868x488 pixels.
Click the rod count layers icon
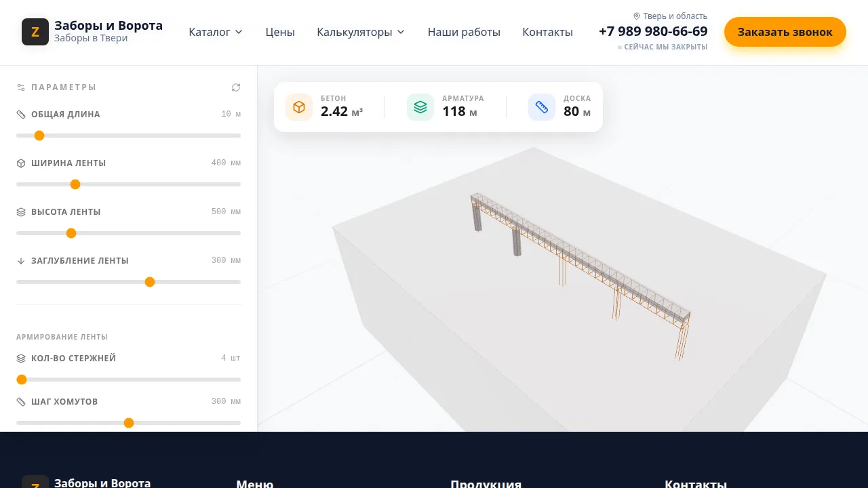click(x=21, y=359)
